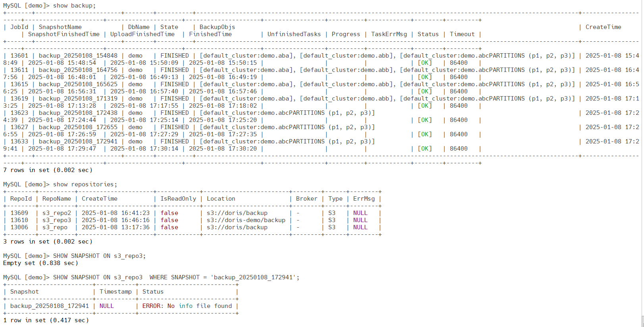644x327 pixels.
Task: Select the UploadFinishedTime column header
Action: click(142, 34)
